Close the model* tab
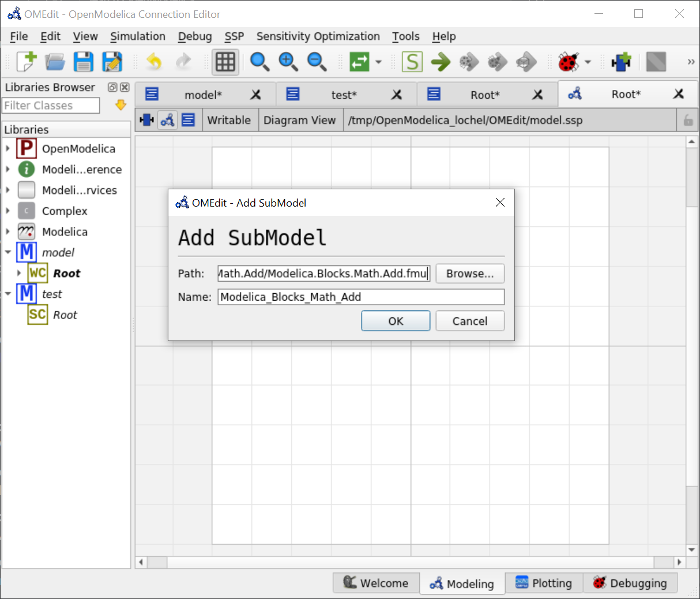 (x=255, y=95)
